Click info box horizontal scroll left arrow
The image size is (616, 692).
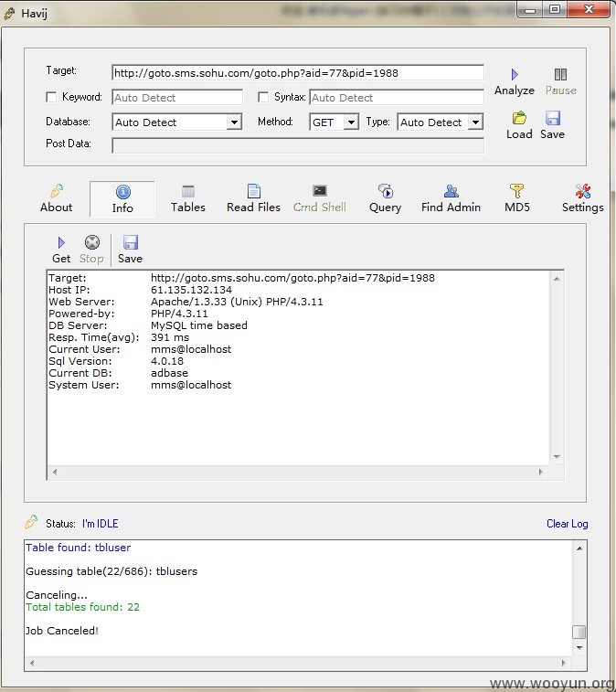(x=55, y=472)
